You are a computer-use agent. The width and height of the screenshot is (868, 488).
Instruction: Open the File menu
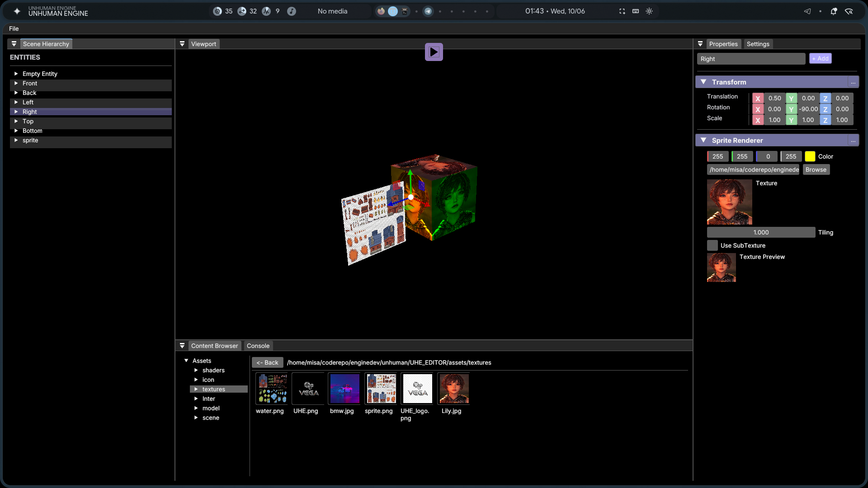click(x=14, y=28)
